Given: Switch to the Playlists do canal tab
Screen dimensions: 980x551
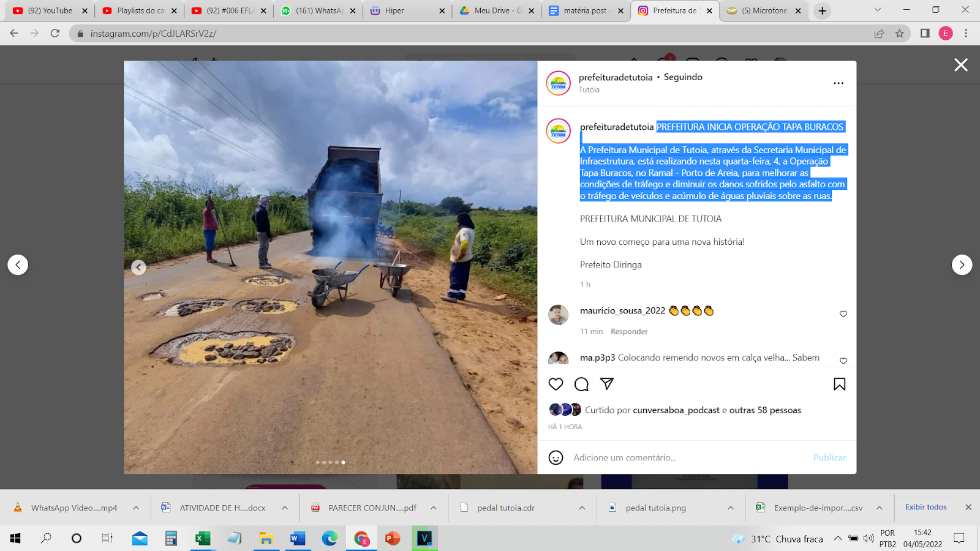Looking at the screenshot, I should 141,10.
